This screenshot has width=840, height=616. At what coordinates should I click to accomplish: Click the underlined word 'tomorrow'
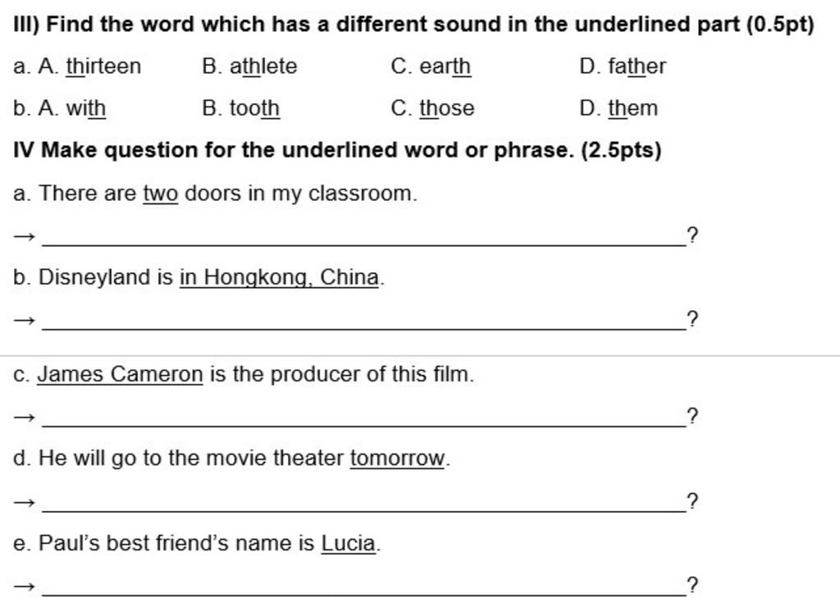[398, 458]
